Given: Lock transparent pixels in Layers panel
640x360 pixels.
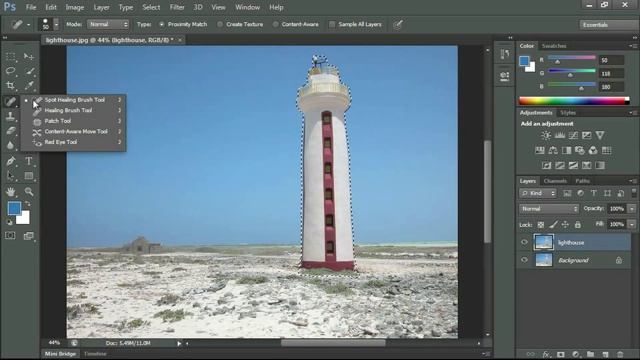Looking at the screenshot, I should click(x=541, y=224).
